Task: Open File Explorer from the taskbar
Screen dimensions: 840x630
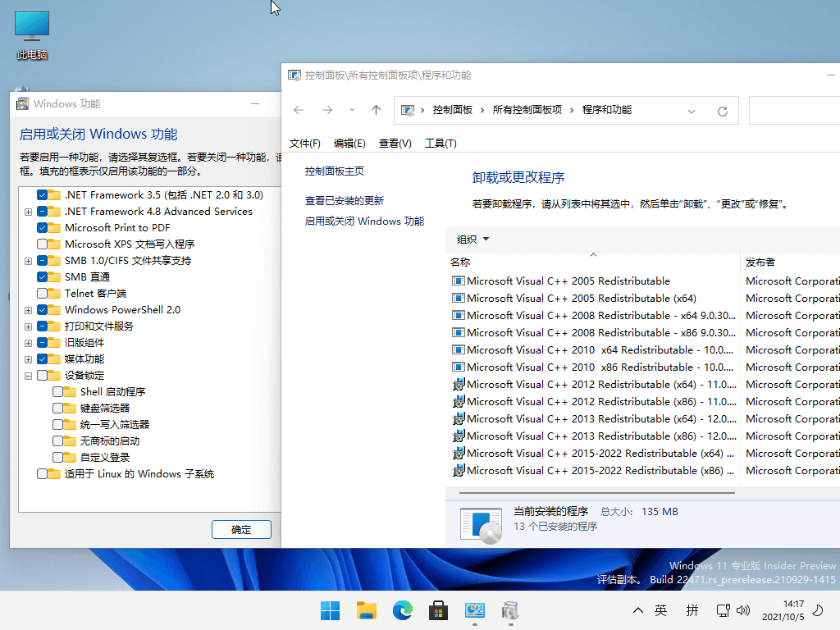Action: tap(366, 610)
